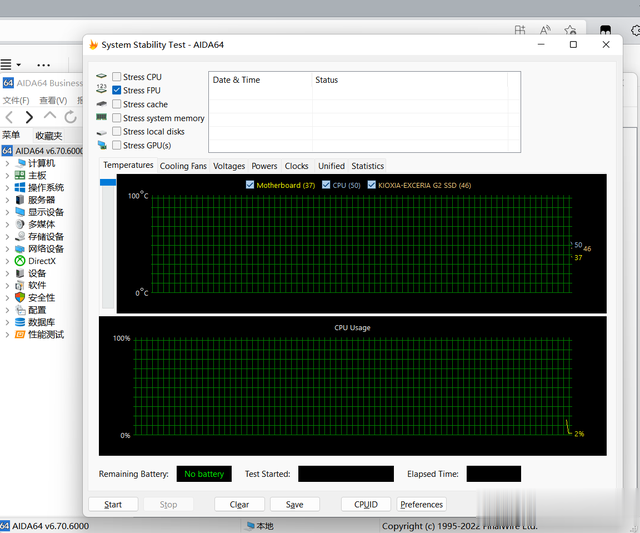The height and width of the screenshot is (533, 640).
Task: Enable the Stress cache checkbox
Action: [117, 104]
